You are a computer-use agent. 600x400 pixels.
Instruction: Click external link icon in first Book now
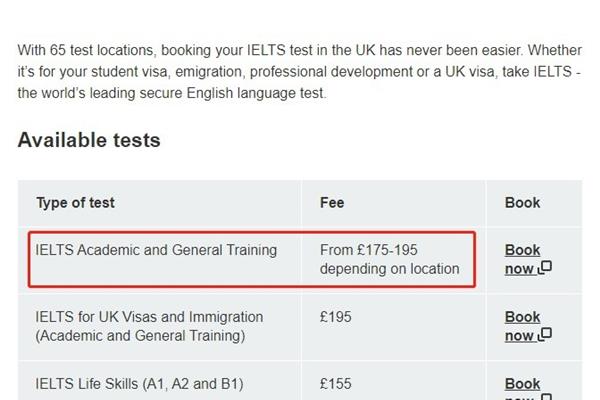pos(545,268)
